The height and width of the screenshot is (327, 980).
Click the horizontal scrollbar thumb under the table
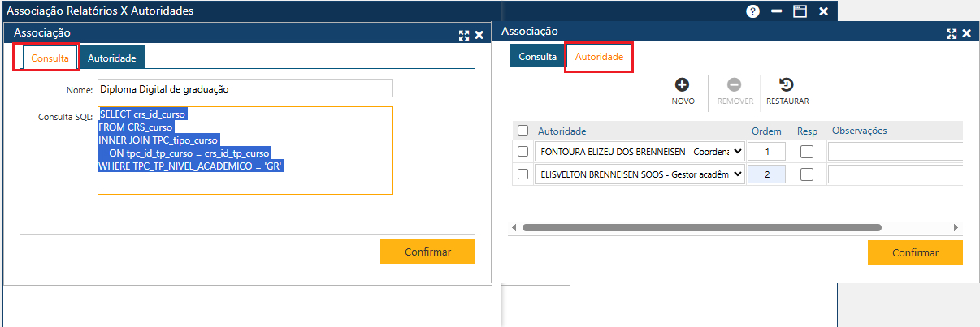tap(701, 228)
